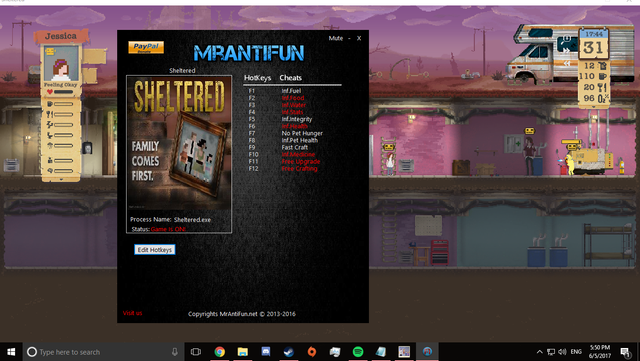The height and width of the screenshot is (361, 640).
Task: Click the MrAntiFun logo banner
Action: (x=249, y=53)
